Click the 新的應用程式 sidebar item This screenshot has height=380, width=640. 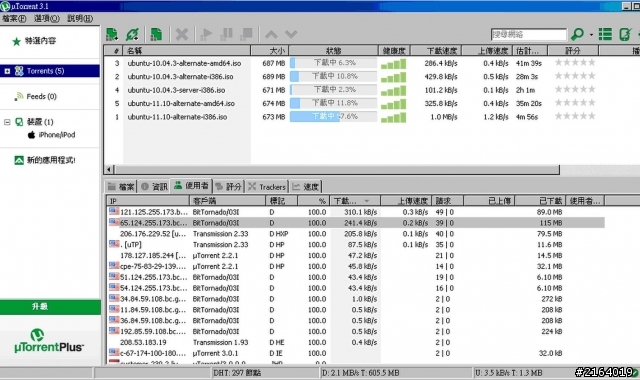point(51,160)
